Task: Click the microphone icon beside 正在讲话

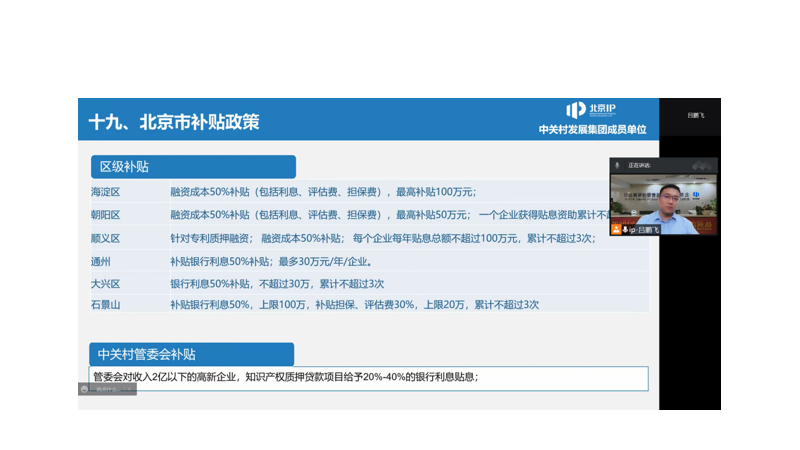Action: [617, 165]
